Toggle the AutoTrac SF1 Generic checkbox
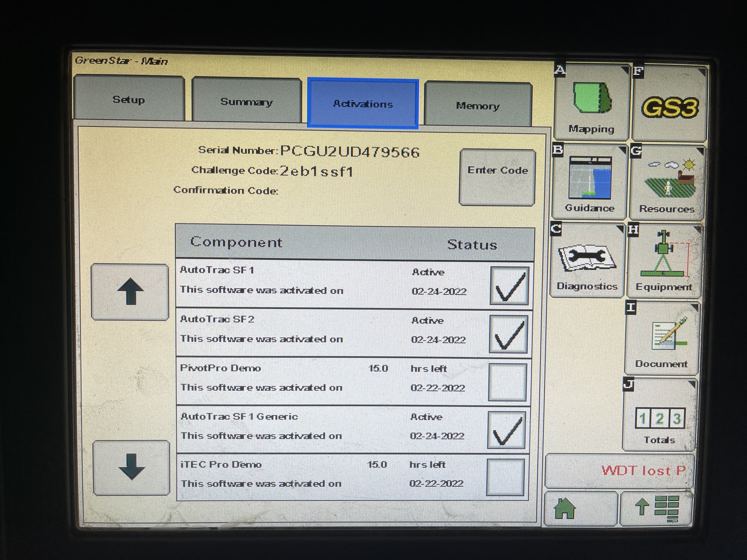This screenshot has width=747, height=560. 506,430
